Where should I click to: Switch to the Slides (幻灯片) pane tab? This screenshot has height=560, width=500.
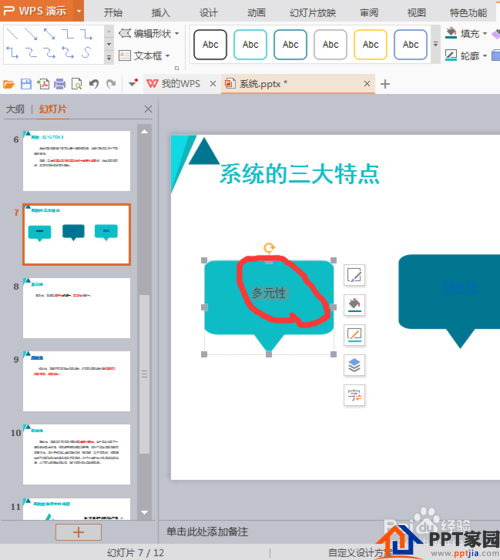[53, 109]
